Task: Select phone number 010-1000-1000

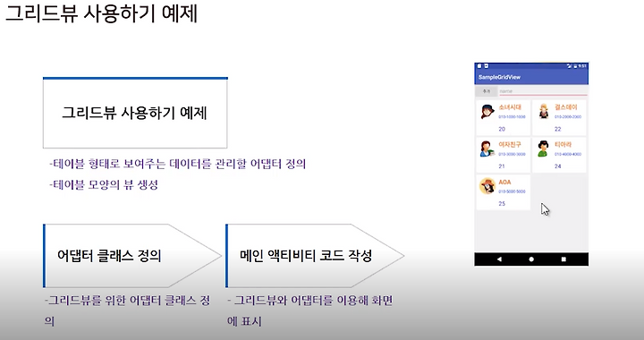Action: tap(512, 117)
